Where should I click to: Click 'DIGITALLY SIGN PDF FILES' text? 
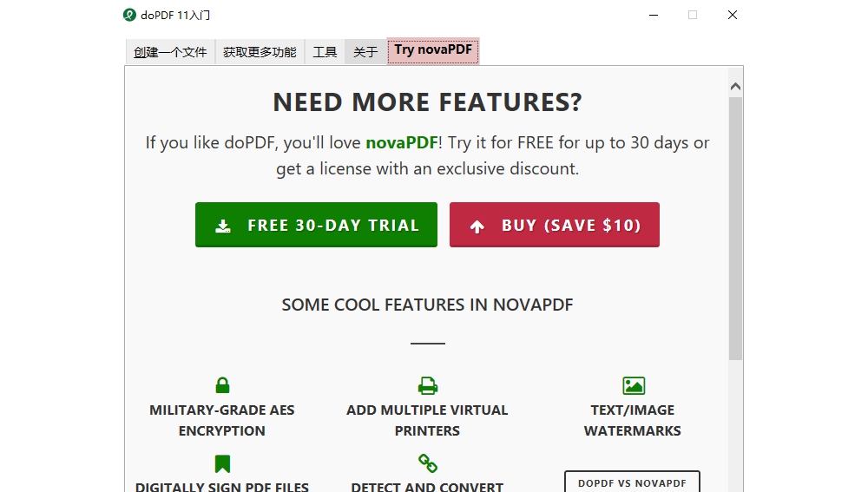(222, 487)
